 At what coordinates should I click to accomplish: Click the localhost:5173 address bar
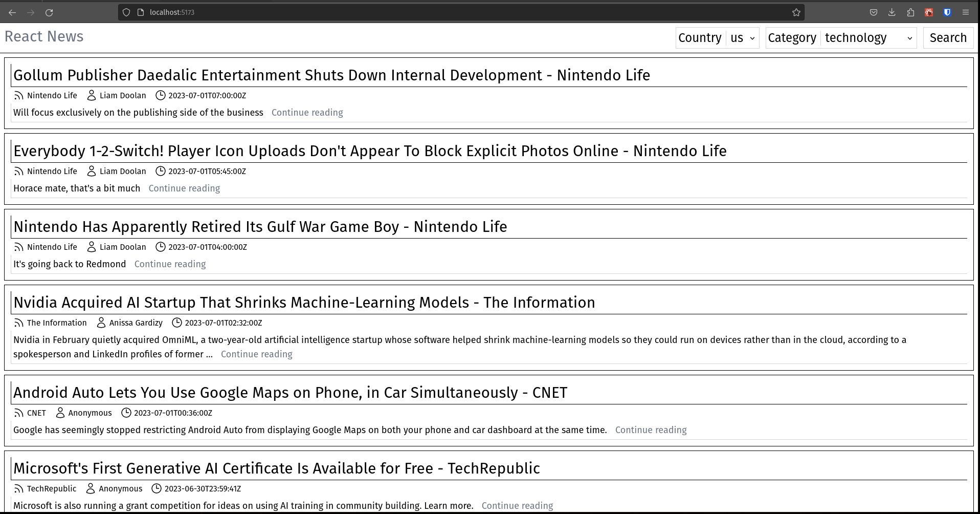pos(460,12)
